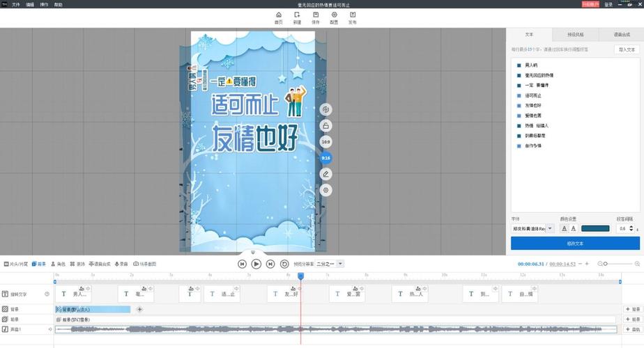Click the blue 修改文本 button
The width and height of the screenshot is (644, 348).
click(575, 244)
